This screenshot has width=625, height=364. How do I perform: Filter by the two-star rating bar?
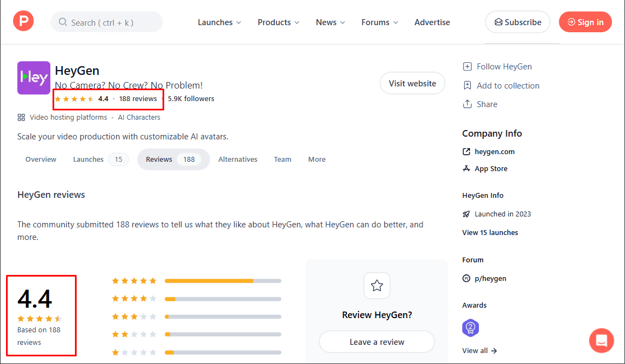coord(223,334)
